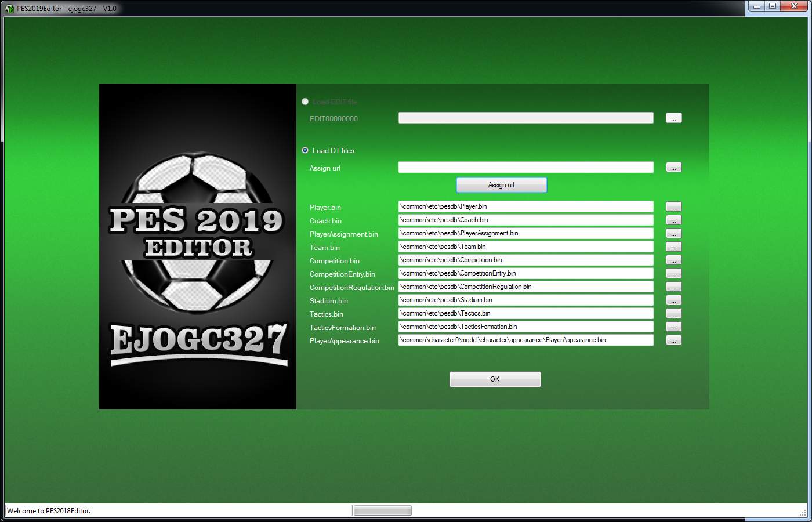Click the Player.bin label
The image size is (812, 522).
tap(325, 208)
